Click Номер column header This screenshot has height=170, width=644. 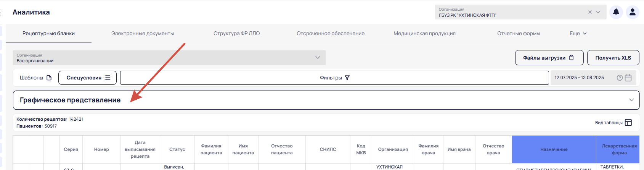coord(101,149)
